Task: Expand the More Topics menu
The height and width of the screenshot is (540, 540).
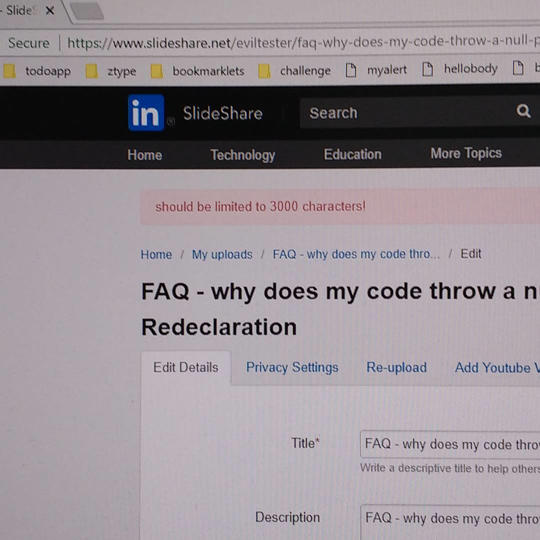Action: (466, 153)
